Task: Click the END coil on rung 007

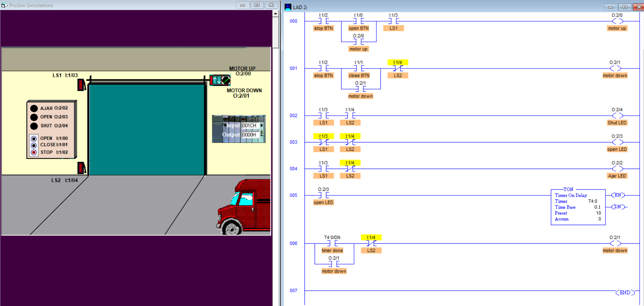Action: coord(625,292)
